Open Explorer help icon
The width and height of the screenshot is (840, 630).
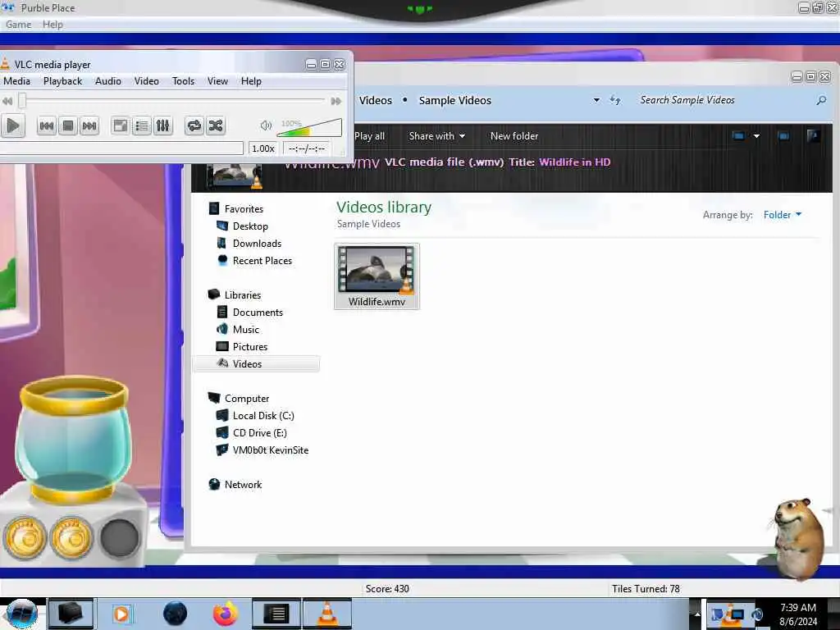coord(813,136)
